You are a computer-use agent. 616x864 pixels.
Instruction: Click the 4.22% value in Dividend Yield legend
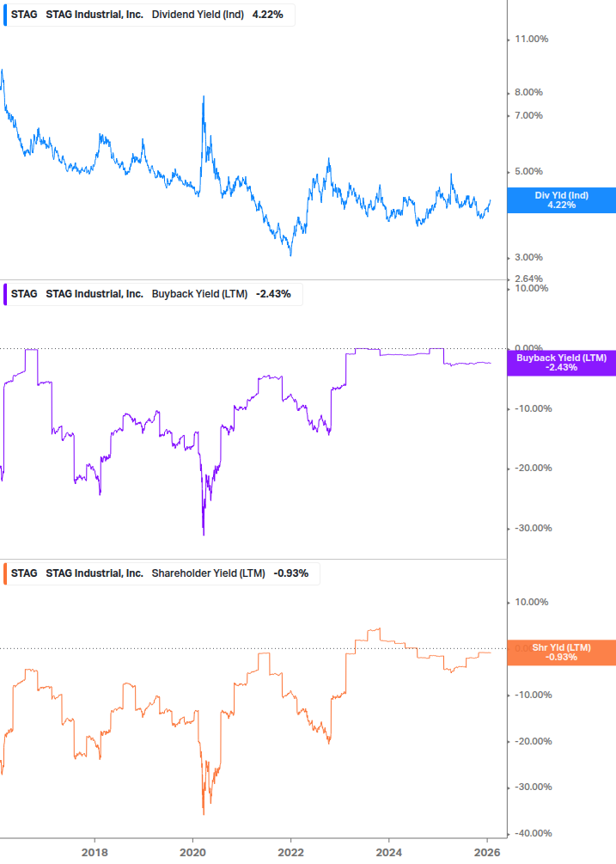pyautogui.click(x=267, y=15)
